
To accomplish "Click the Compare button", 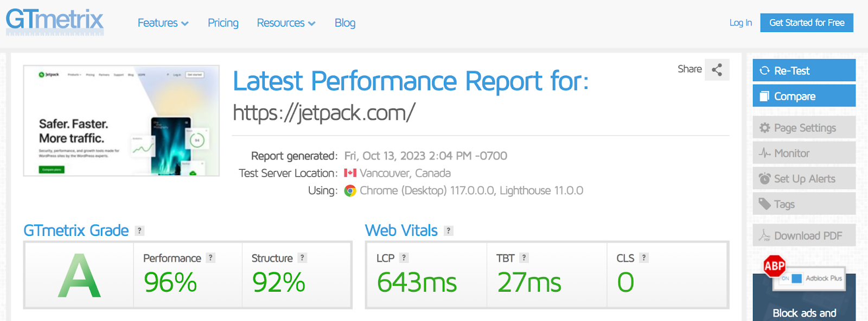I will point(804,96).
